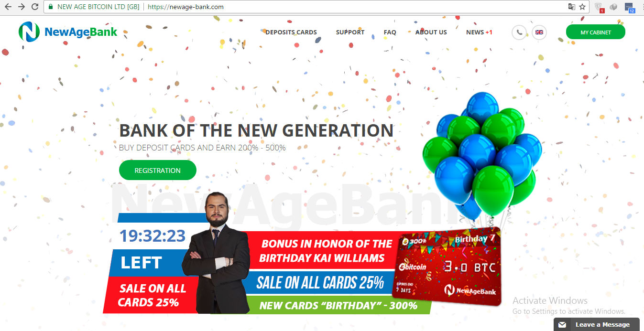The width and height of the screenshot is (644, 331).
Task: Click the green My Cabinet button
Action: tap(596, 32)
